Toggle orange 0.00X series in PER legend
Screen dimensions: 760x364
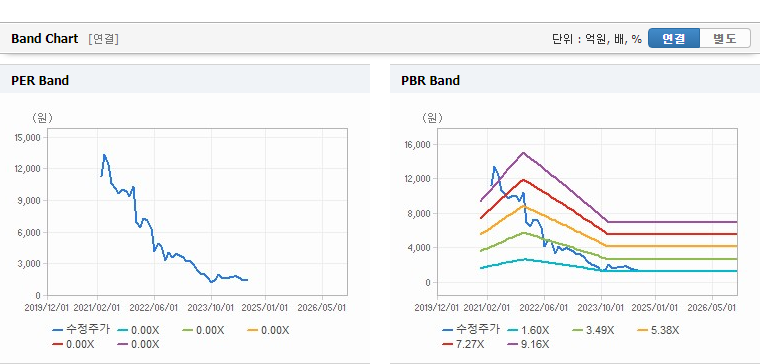pos(269,330)
